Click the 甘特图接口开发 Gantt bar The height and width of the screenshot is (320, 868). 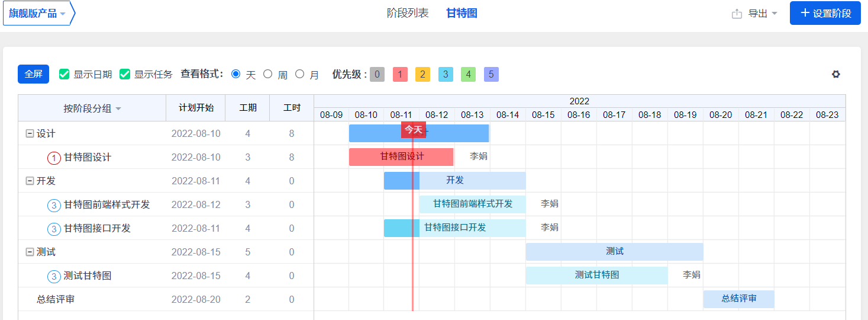(455, 228)
